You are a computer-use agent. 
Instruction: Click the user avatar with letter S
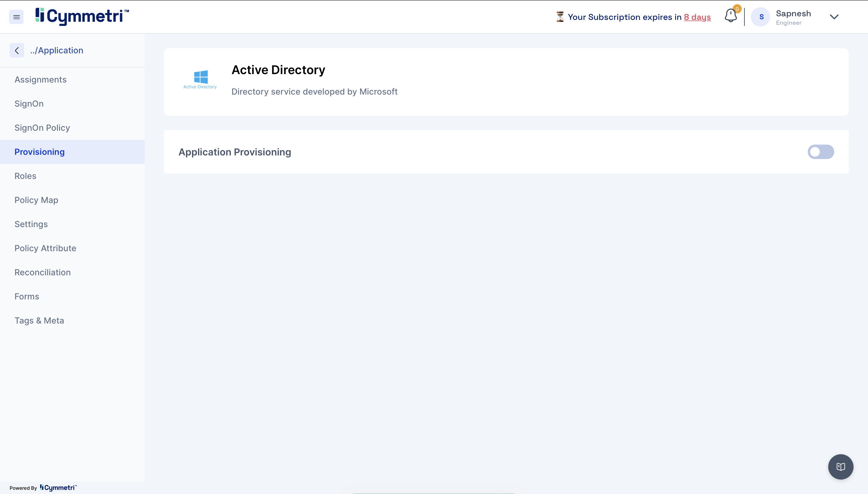coord(761,17)
